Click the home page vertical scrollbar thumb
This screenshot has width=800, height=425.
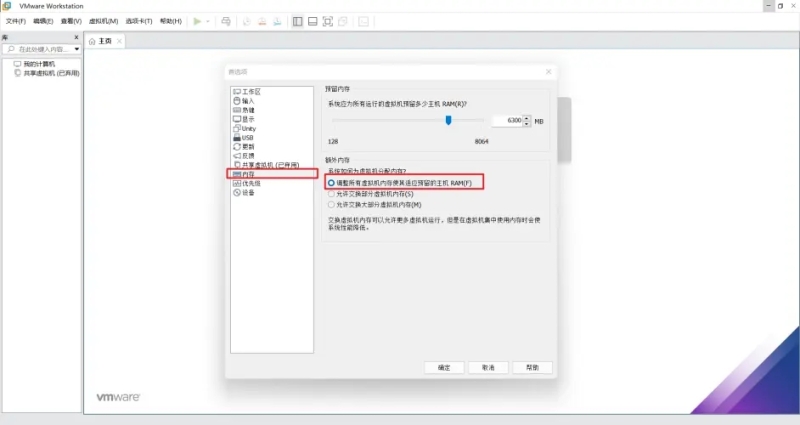pos(564,130)
